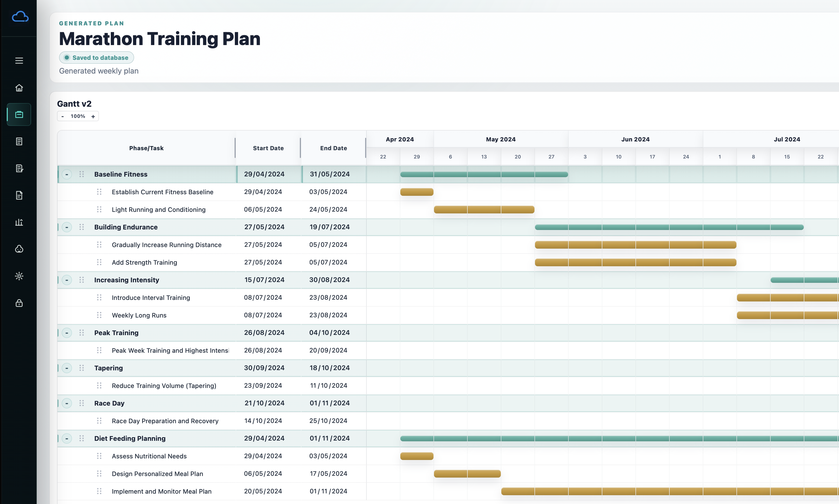Click drag handle beside Introduce Interval Training
839x504 pixels.
click(99, 298)
